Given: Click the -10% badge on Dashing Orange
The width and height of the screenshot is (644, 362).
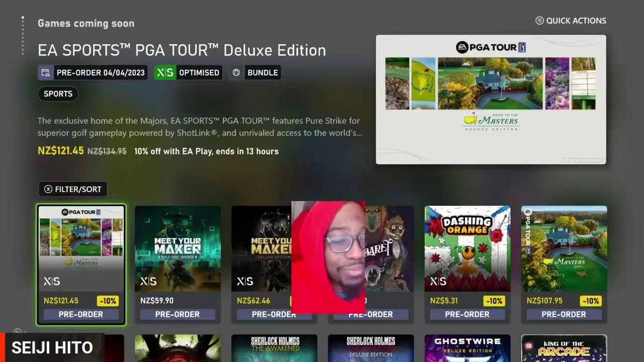Looking at the screenshot, I should point(494,301).
